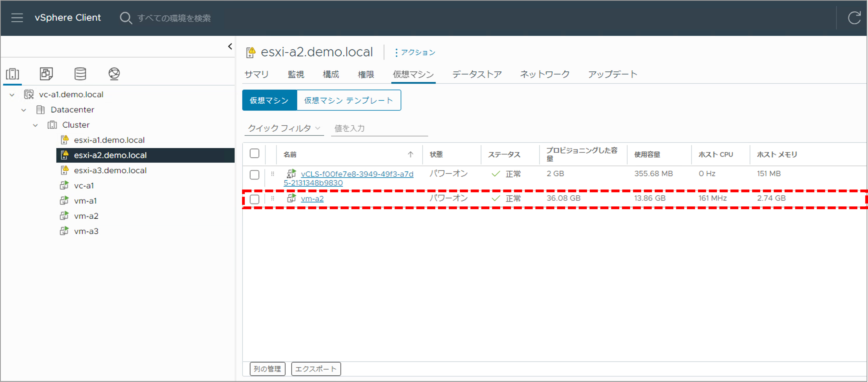Click the vc-a1 virtual machine icon
The height and width of the screenshot is (382, 868).
[64, 185]
